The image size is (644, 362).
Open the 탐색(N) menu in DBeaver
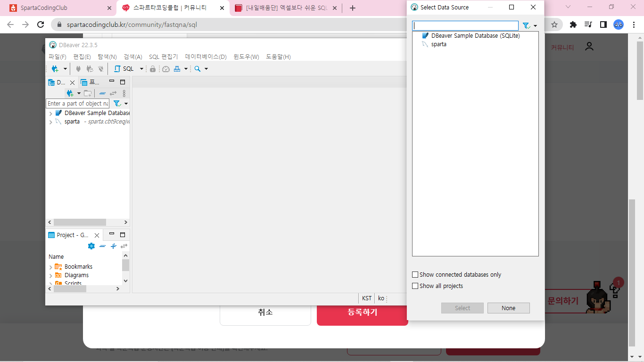coord(107,57)
